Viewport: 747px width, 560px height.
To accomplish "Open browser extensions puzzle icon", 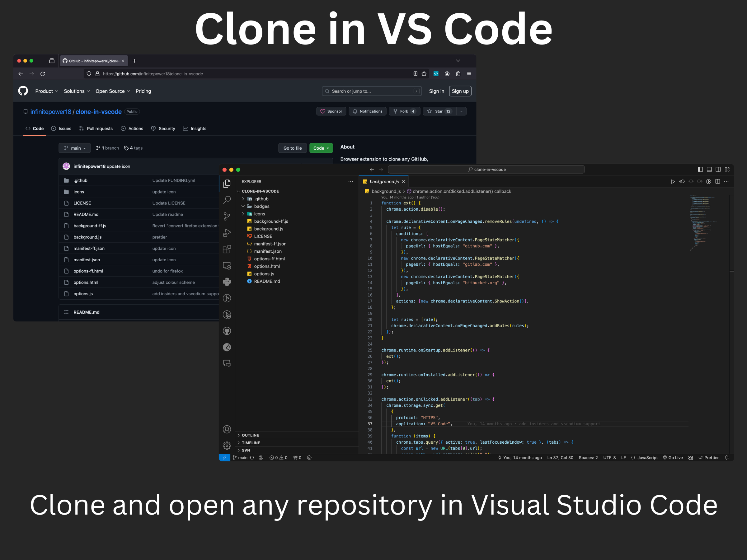I will pyautogui.click(x=458, y=74).
